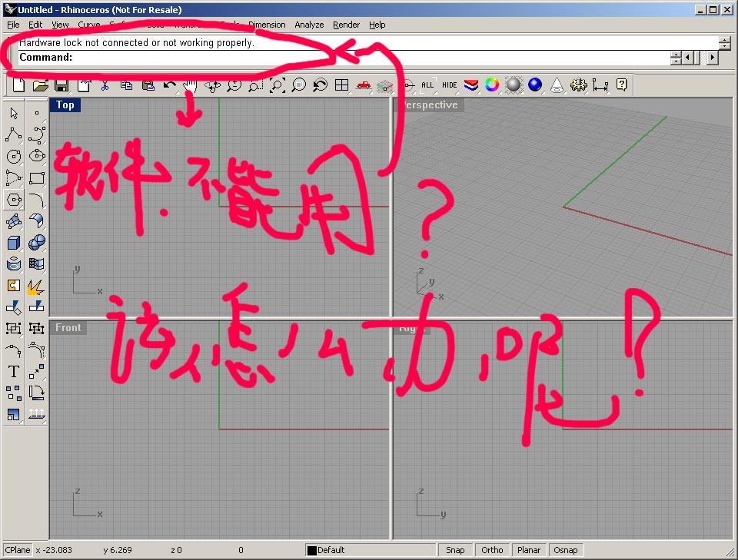This screenshot has height=560, width=738.
Task: Click the Explode tool icon
Action: [x=36, y=287]
